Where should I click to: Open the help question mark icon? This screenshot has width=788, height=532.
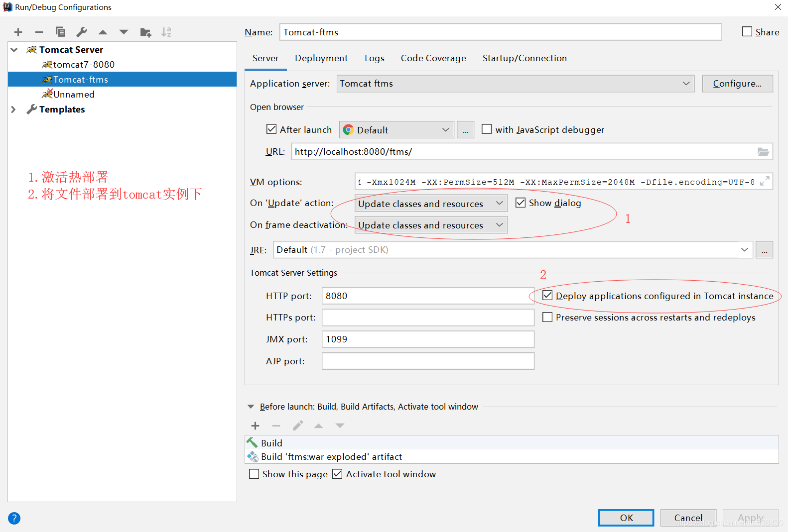point(14,519)
